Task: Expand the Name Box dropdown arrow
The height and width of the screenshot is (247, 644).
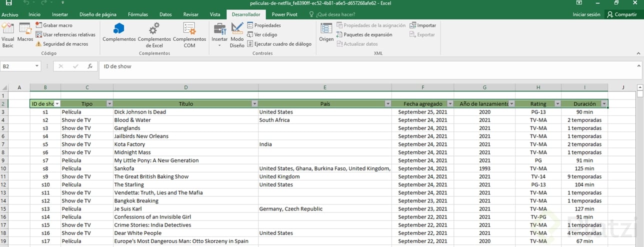Action: [x=37, y=66]
